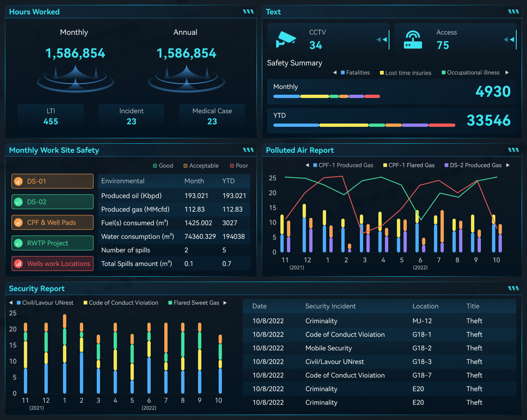
Task: Click the Produced oil (Kbpd) row
Action: pos(174,196)
